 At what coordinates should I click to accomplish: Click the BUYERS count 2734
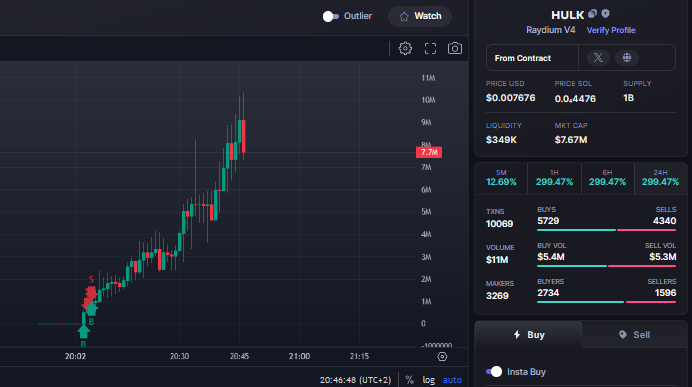pos(548,293)
